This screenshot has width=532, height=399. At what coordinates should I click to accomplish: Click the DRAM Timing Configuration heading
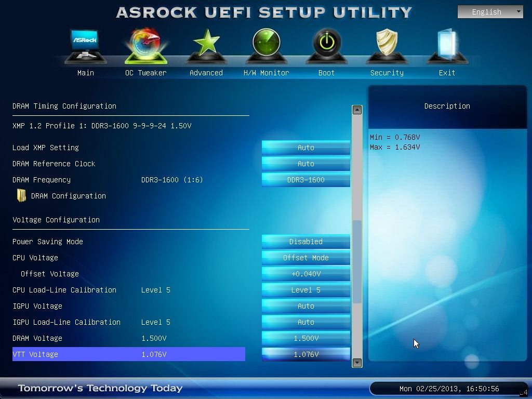[64, 106]
